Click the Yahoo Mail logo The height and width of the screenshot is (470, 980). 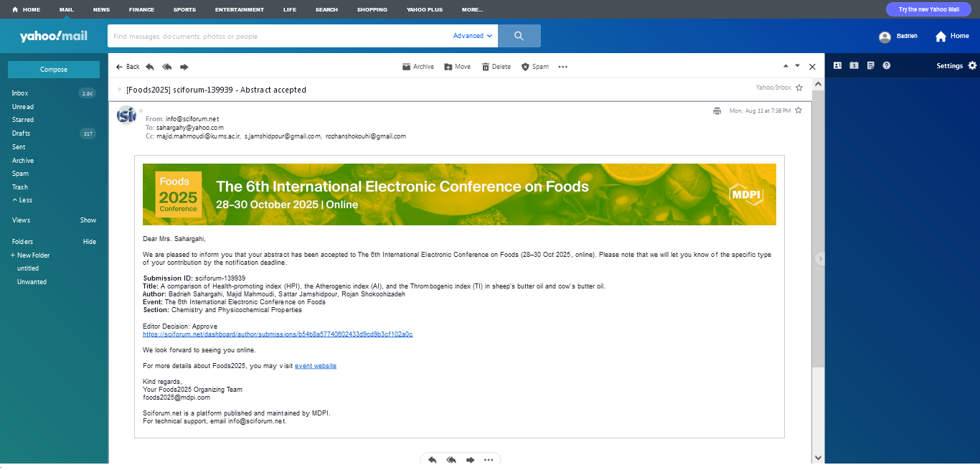(54, 36)
